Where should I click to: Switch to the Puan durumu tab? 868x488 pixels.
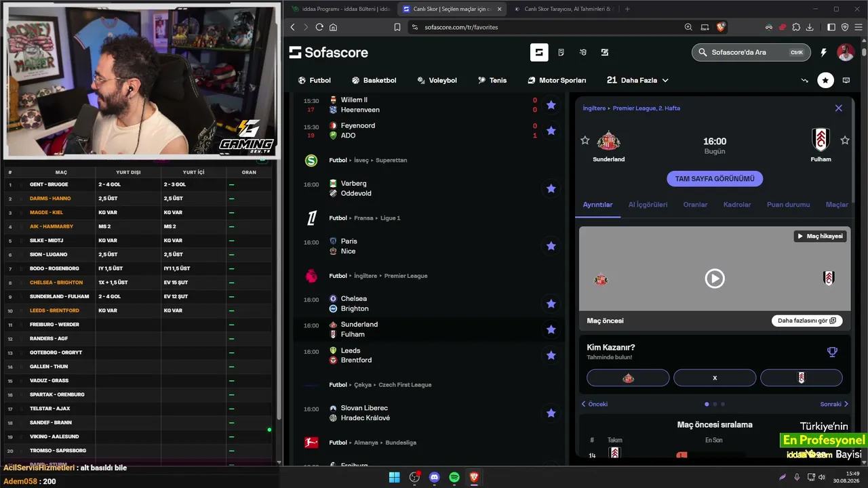pos(788,205)
